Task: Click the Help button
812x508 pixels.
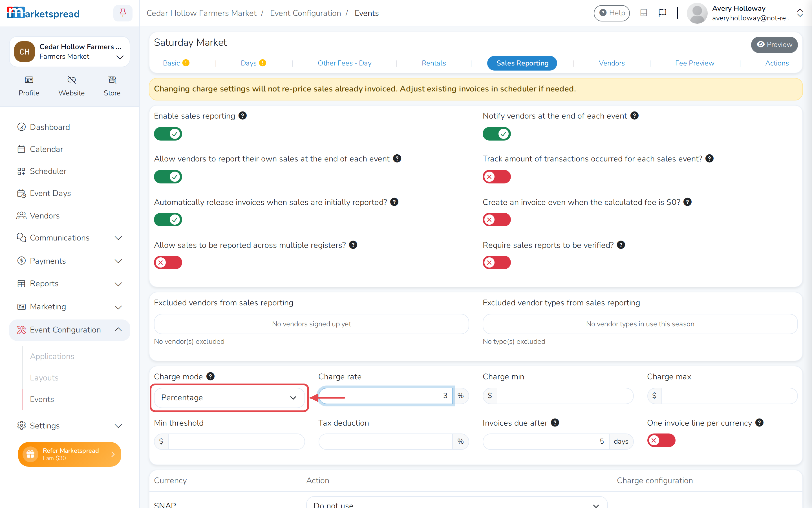Action: pyautogui.click(x=612, y=13)
